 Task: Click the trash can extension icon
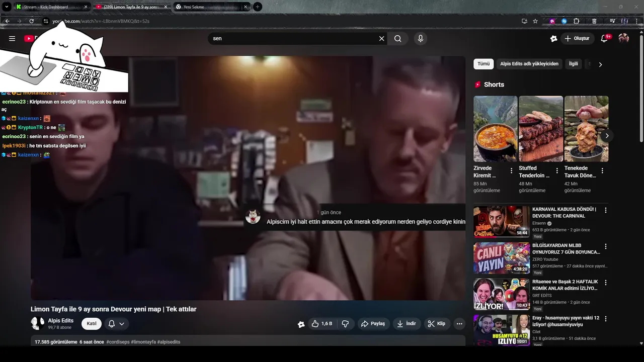tap(594, 21)
